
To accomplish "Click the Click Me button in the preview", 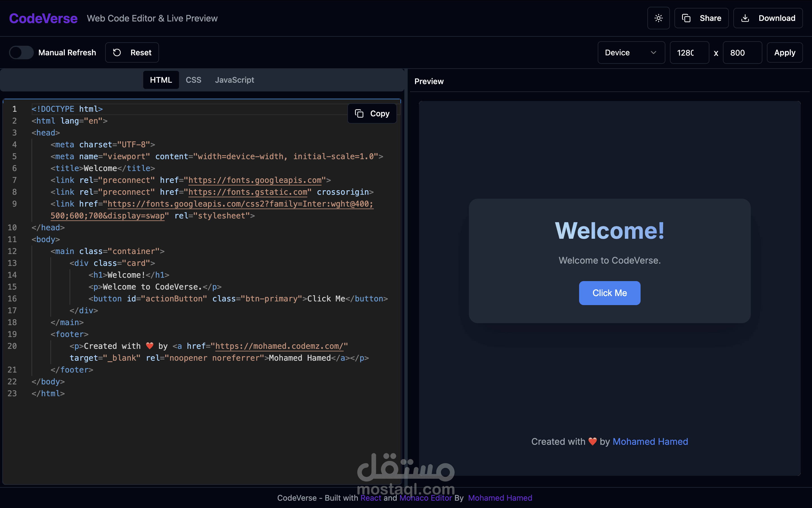I will click(x=610, y=293).
